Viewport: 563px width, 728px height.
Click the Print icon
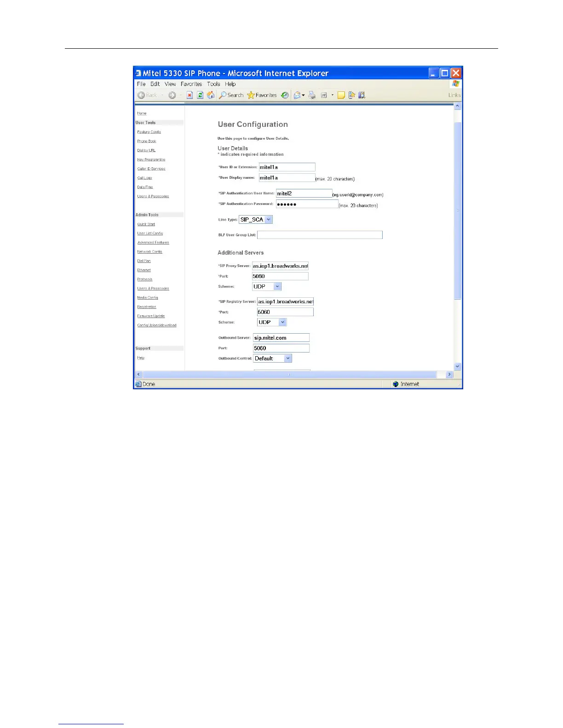312,95
